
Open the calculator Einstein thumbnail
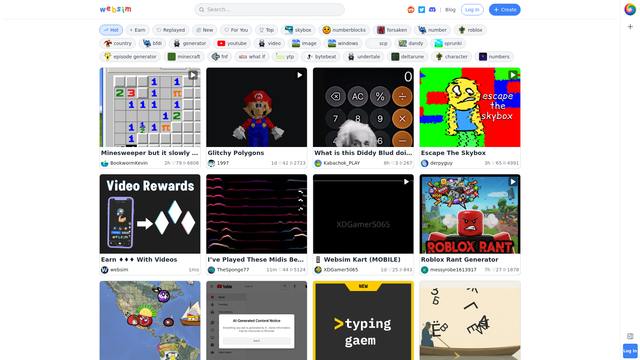pos(363,107)
